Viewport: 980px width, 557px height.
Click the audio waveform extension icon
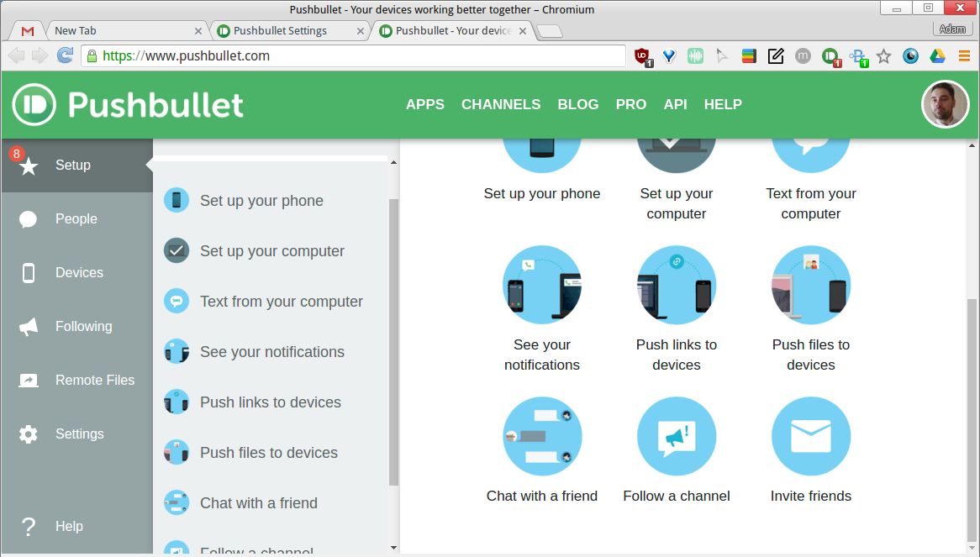tap(695, 56)
